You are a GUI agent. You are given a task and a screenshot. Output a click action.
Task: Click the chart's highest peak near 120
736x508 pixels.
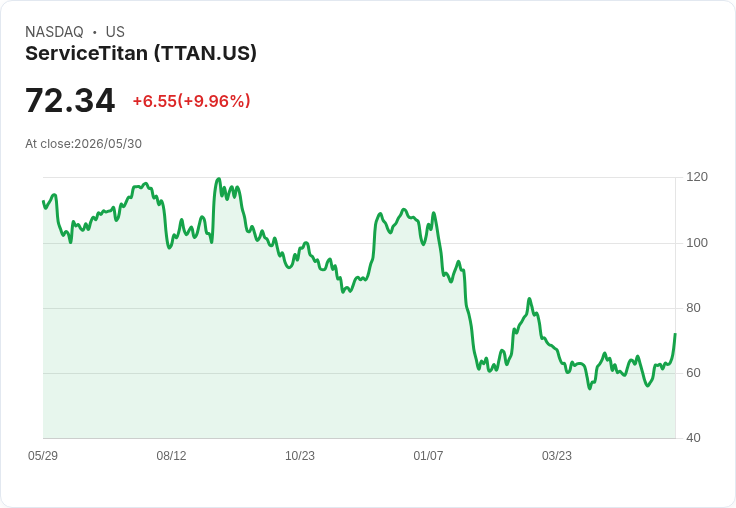[218, 178]
